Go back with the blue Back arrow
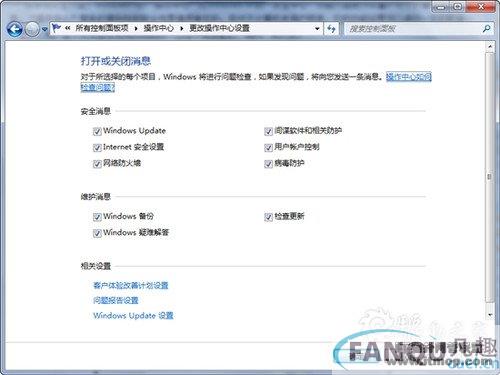The height and width of the screenshot is (375, 500). coord(14,29)
